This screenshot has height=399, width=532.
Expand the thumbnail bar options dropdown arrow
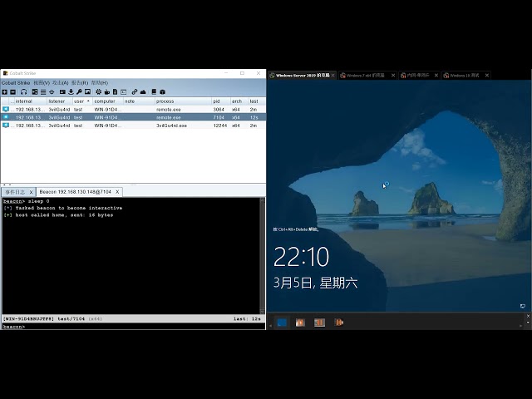pos(528,323)
